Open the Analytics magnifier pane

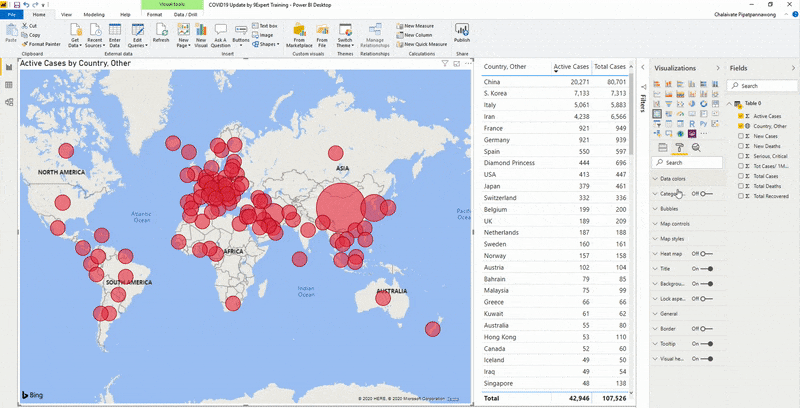[x=696, y=147]
